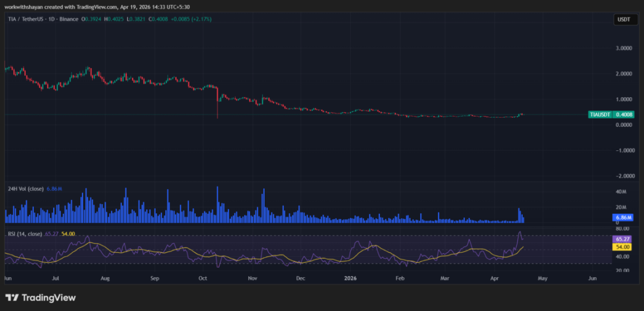Click the yellow 54.00 RSI axis tag

coord(622,247)
